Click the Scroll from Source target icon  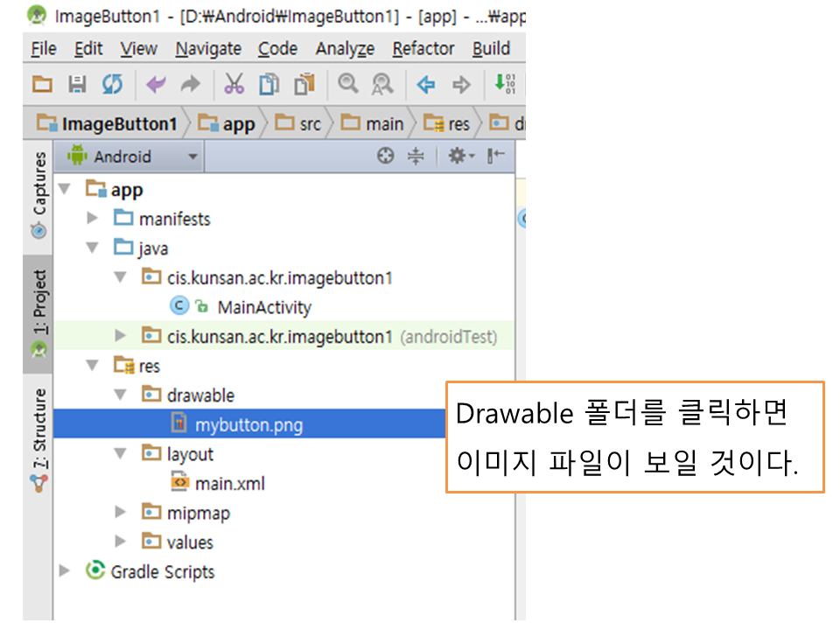[385, 156]
